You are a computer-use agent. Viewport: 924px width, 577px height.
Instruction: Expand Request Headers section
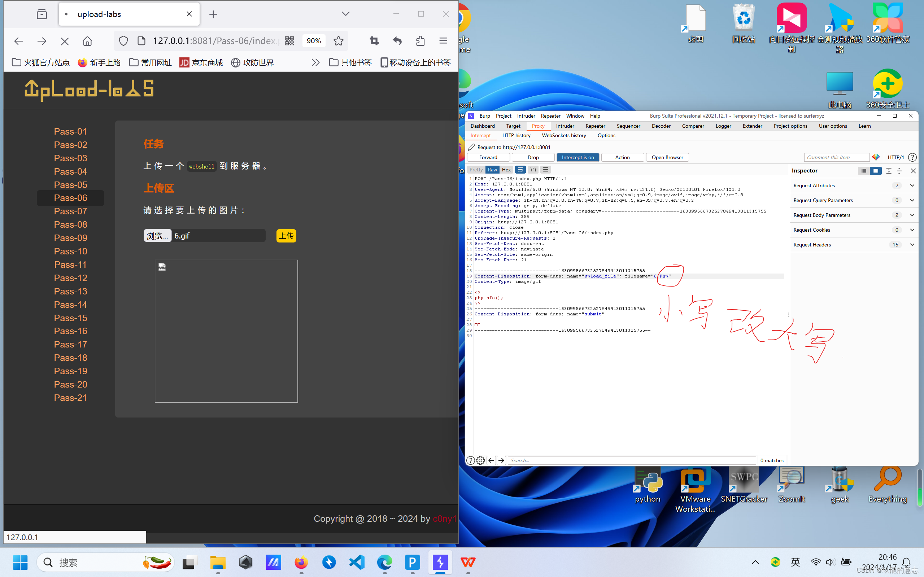click(x=912, y=245)
